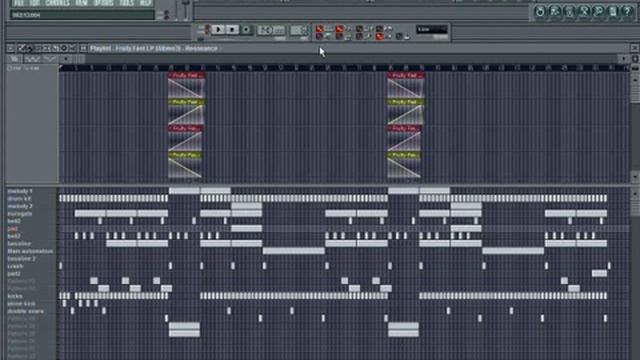Click the tempo display in the transport panel

271,30
